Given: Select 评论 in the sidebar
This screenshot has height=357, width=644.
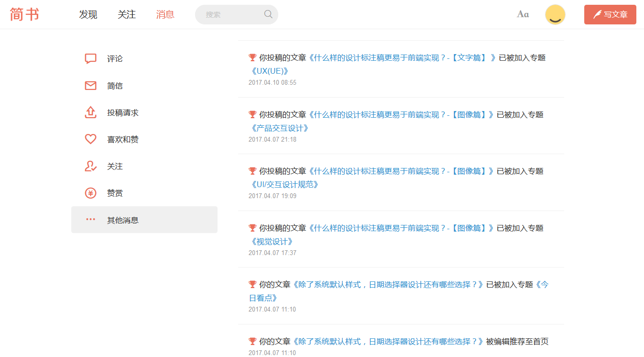Looking at the screenshot, I should (115, 59).
